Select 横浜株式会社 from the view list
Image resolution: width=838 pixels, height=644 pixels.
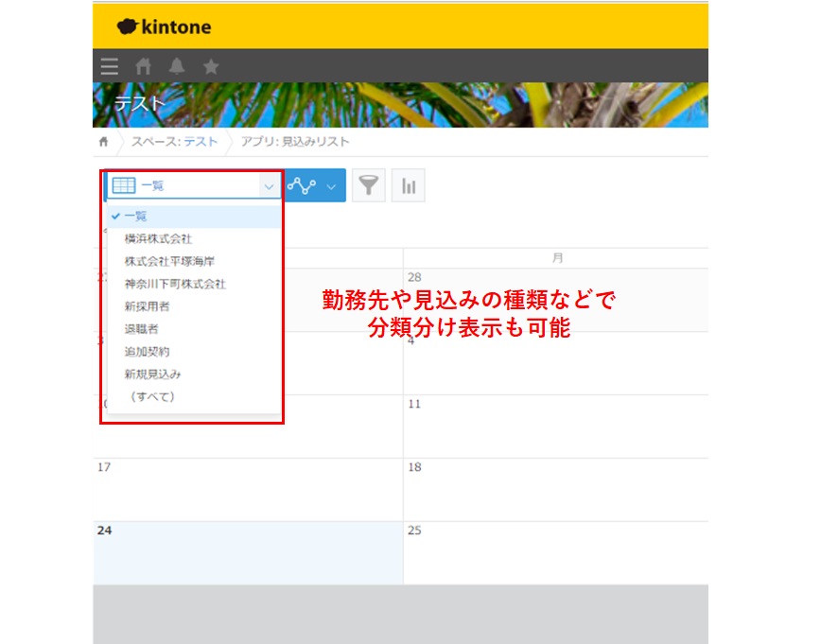tap(157, 238)
